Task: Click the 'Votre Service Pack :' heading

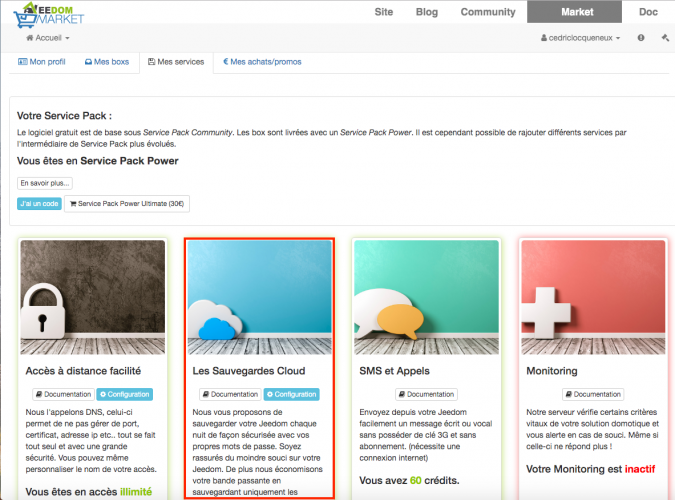Action: 65,116
